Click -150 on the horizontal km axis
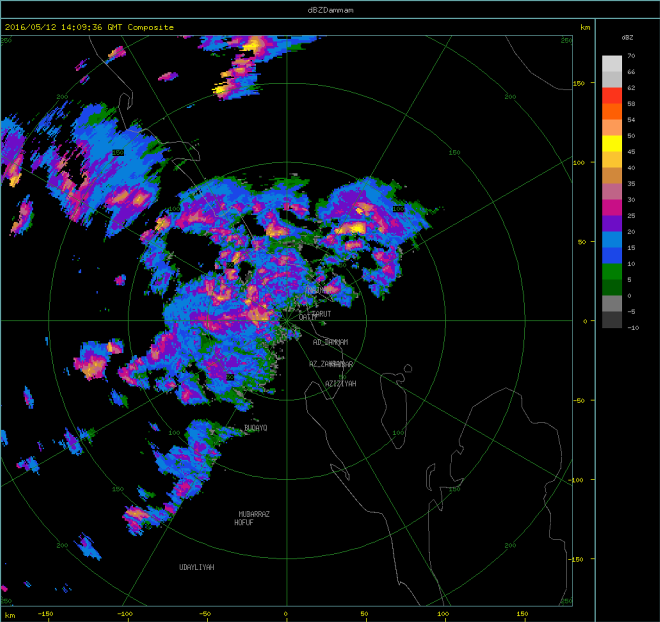The width and height of the screenshot is (660, 622). point(45,614)
